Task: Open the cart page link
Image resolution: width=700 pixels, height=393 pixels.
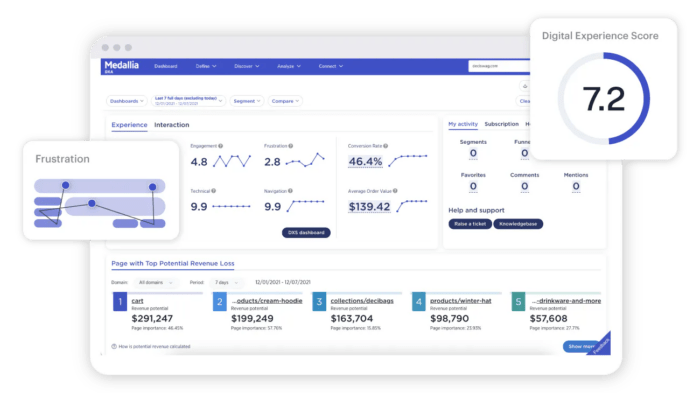Action: click(138, 301)
